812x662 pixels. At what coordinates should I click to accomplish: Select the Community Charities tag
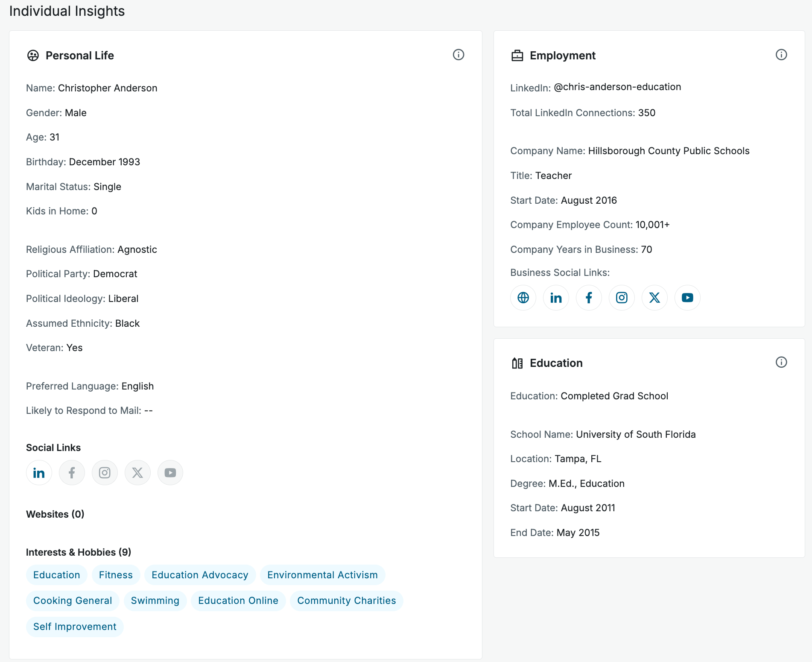tap(347, 600)
